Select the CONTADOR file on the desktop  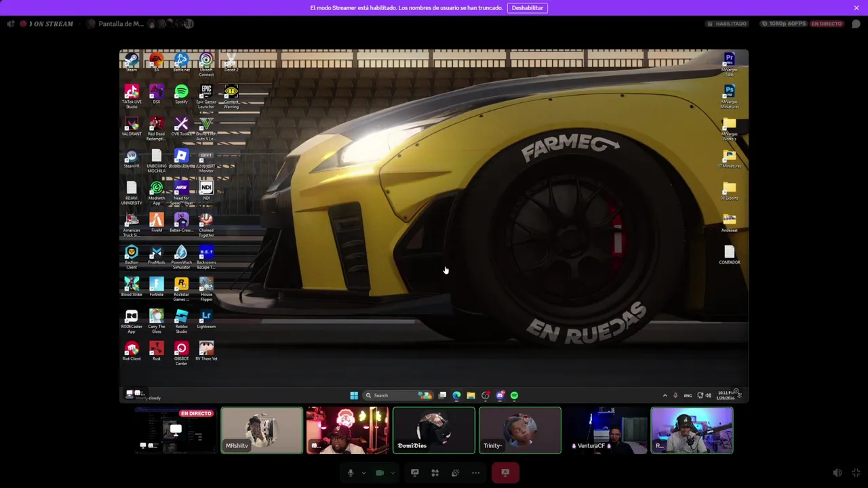point(730,255)
